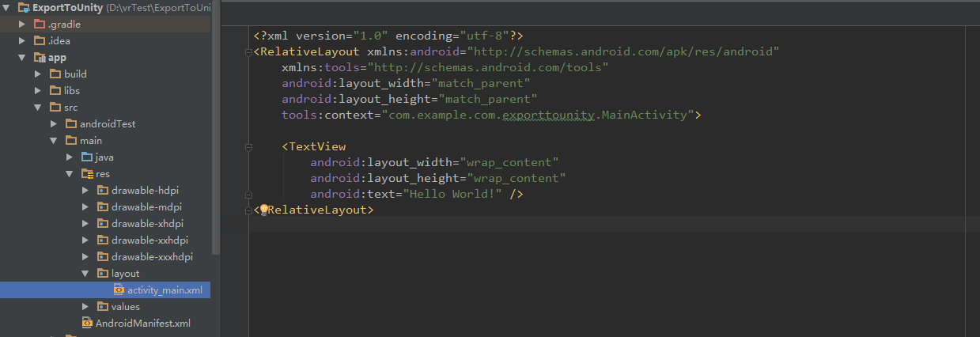The width and height of the screenshot is (980, 337).
Task: Expand the java folder arrow
Action: coord(70,157)
